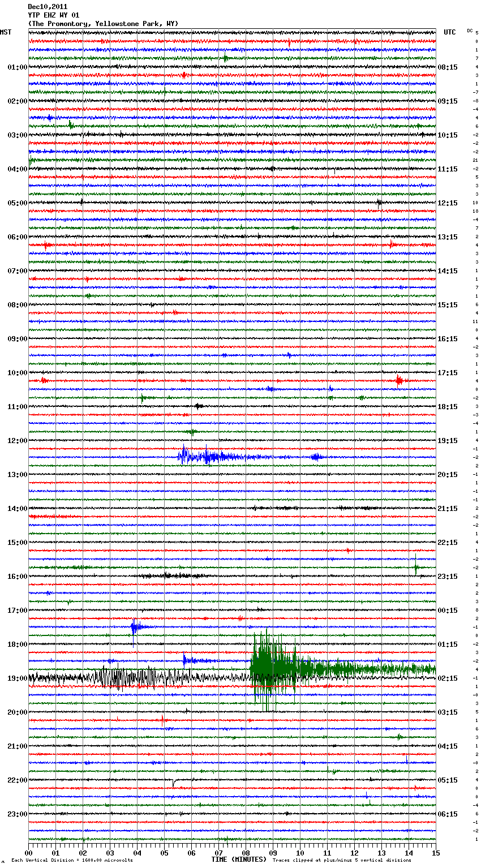Click the 00:15 UTC time label
The height and width of the screenshot is (868, 481).
[448, 611]
